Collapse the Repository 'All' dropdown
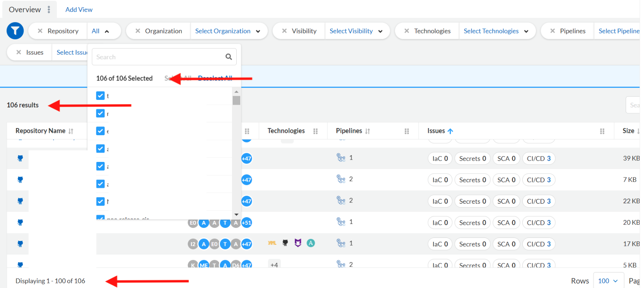This screenshot has height=288, width=644. (x=101, y=31)
